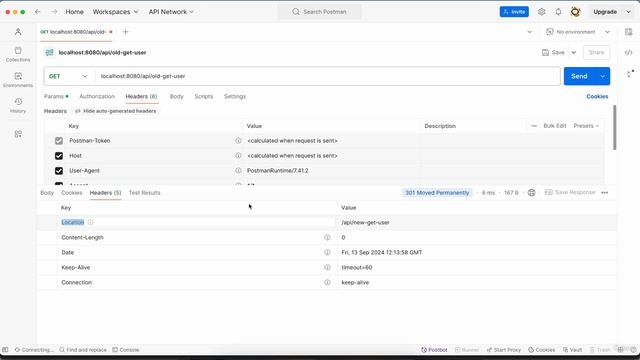Hide auto-generated headers
Image resolution: width=640 pixels, height=360 pixels.
point(116,111)
